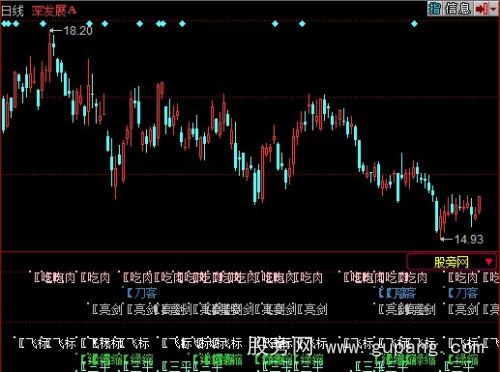Select the candlestick at the 14.93 low
This screenshot has width=500, height=372.
point(441,224)
